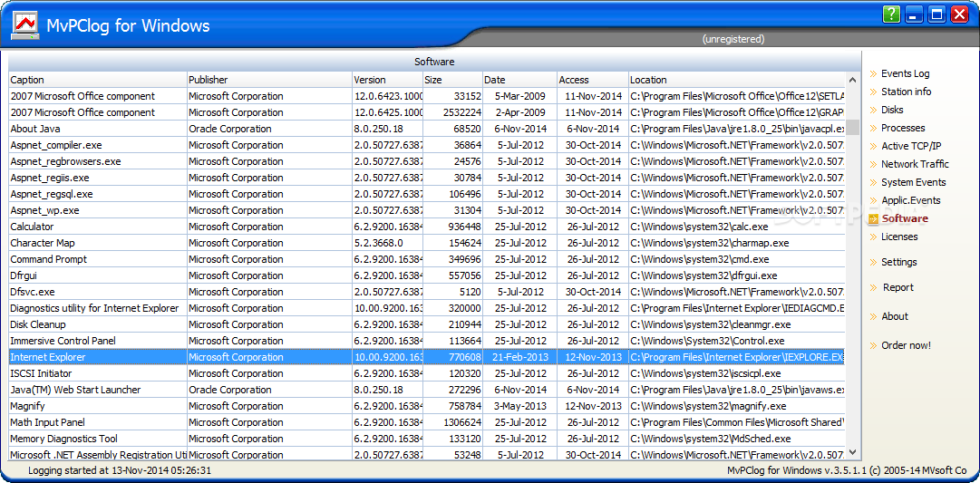The image size is (980, 483).
Task: Sort by the Size column header
Action: click(453, 80)
